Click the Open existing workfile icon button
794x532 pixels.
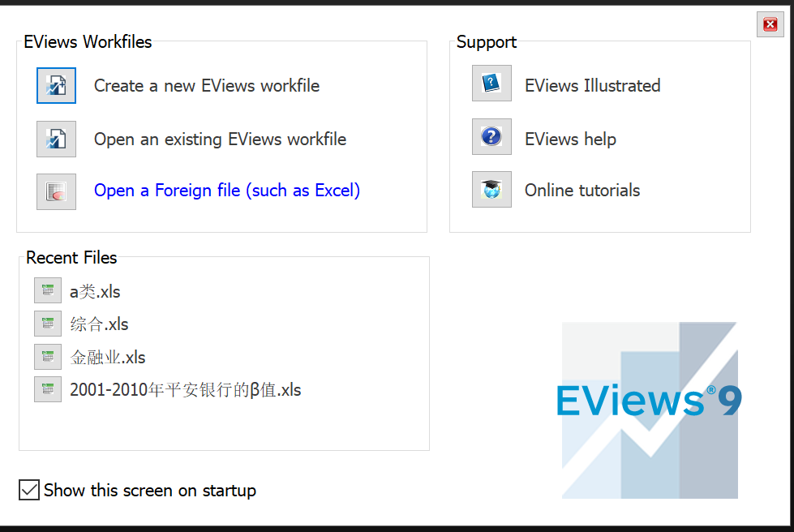56,139
